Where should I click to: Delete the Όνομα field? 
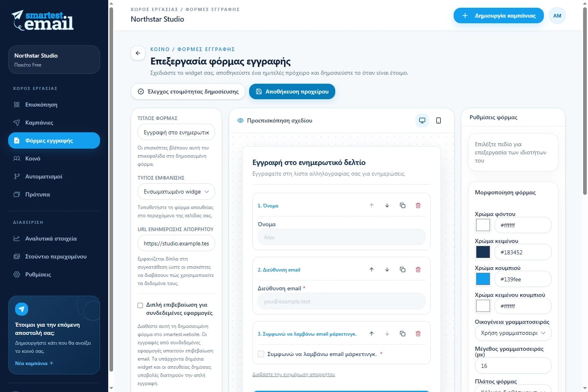tap(418, 205)
